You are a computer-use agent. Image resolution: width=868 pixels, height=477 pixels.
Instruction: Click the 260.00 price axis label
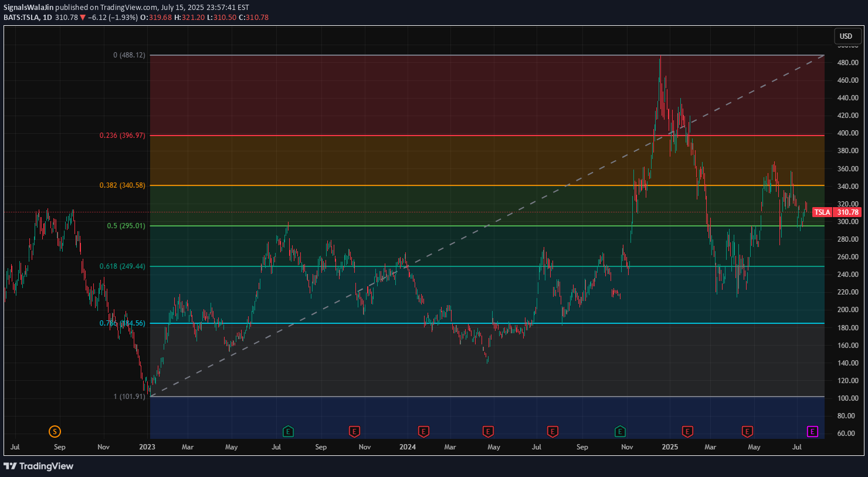848,257
